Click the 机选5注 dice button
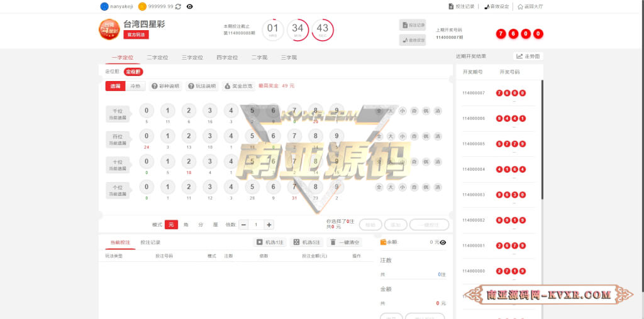The image size is (644, 319). click(x=307, y=242)
